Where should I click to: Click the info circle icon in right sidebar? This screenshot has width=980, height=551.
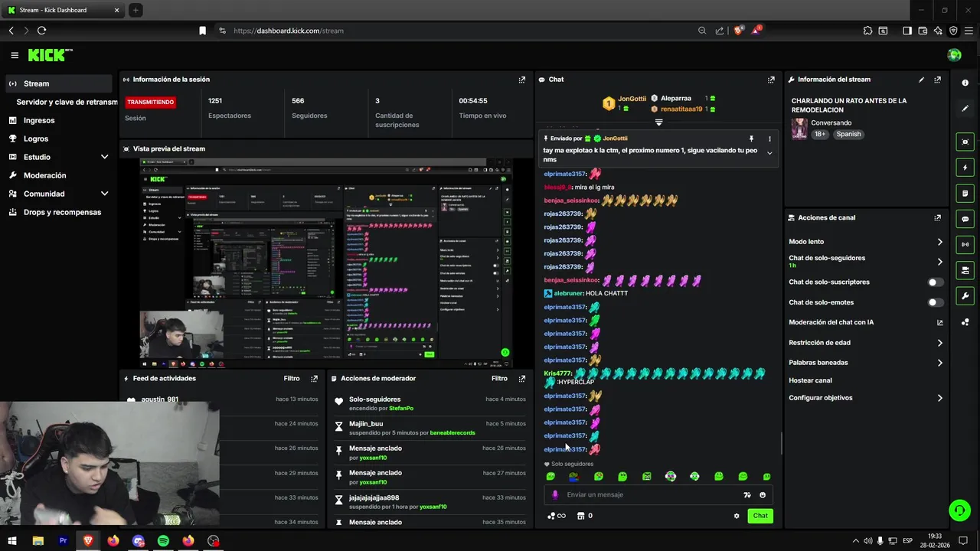tap(965, 83)
